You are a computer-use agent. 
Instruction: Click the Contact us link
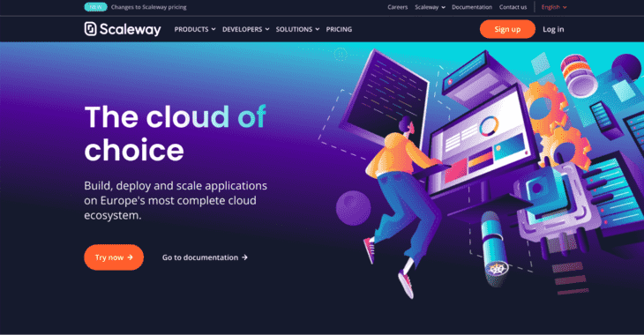[513, 7]
